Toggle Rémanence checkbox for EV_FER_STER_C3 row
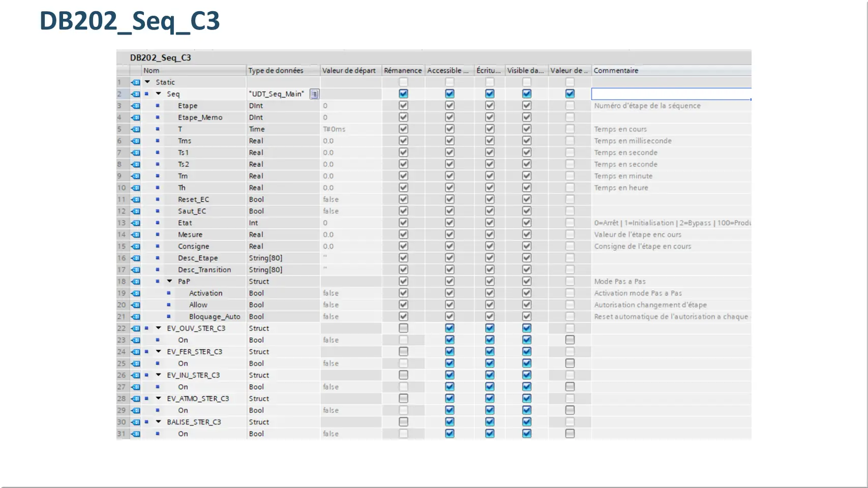The image size is (868, 488). (403, 351)
